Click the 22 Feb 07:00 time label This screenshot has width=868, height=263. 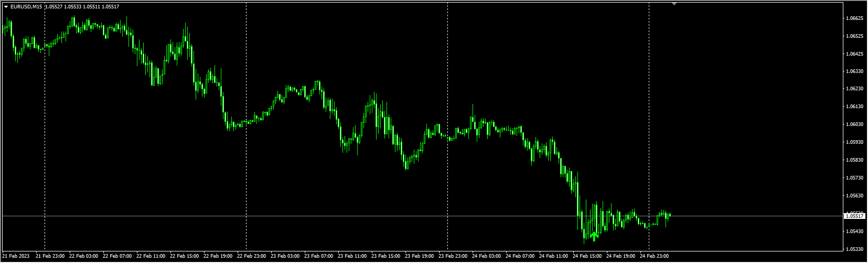(x=117, y=257)
